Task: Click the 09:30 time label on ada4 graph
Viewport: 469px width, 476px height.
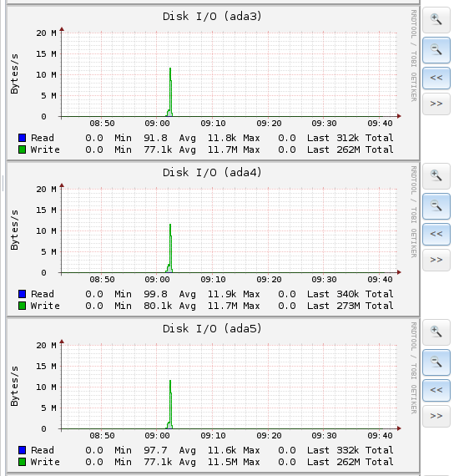Action: 324,279
